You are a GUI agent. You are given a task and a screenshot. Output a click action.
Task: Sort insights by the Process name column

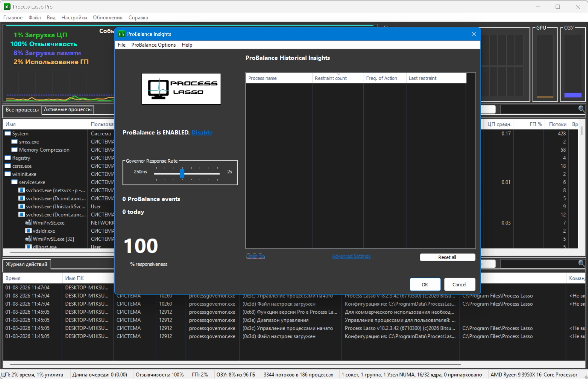click(279, 78)
